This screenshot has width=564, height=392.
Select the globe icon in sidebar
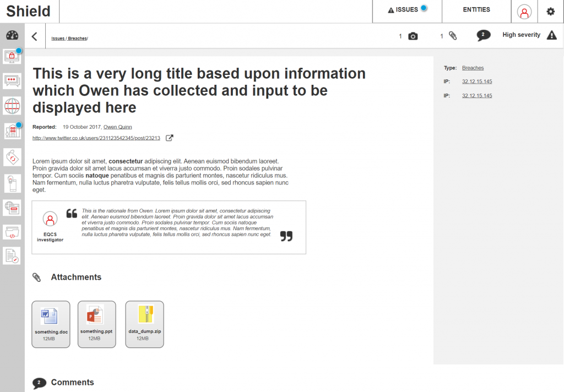[x=12, y=105]
